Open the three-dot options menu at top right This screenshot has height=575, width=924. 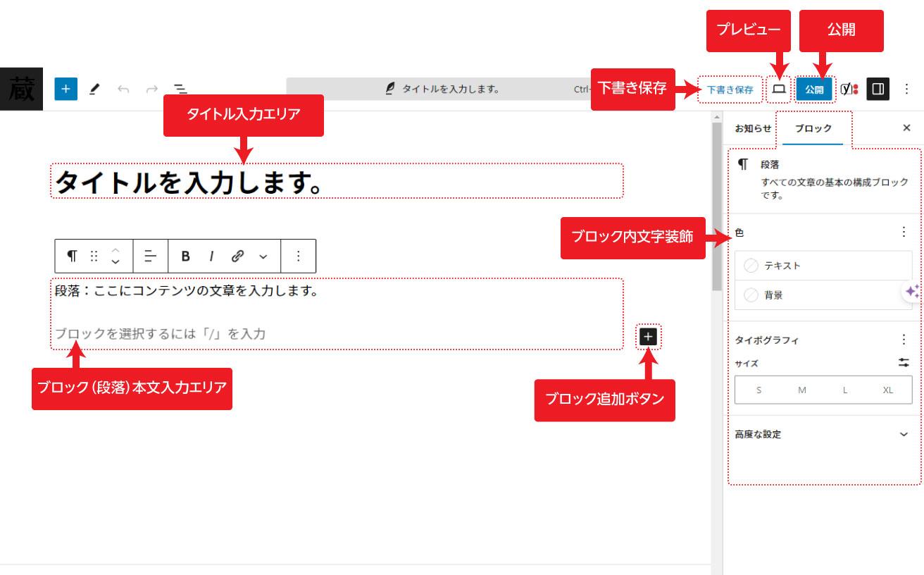tap(907, 89)
